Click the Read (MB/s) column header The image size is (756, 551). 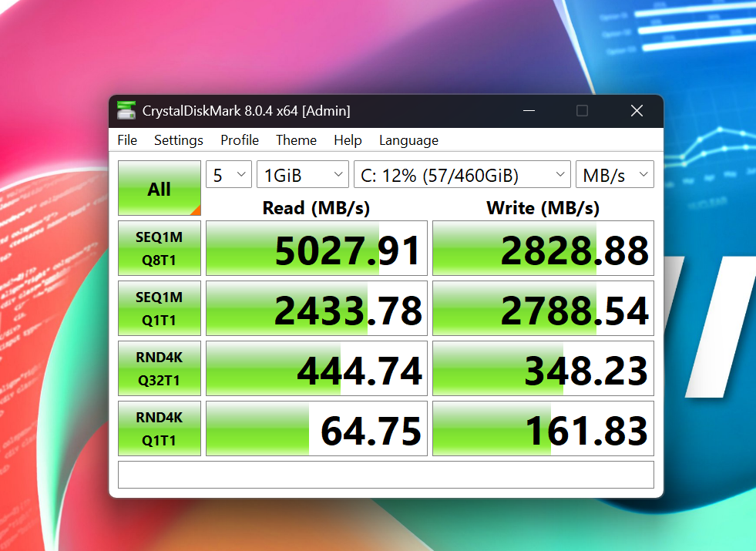316,208
